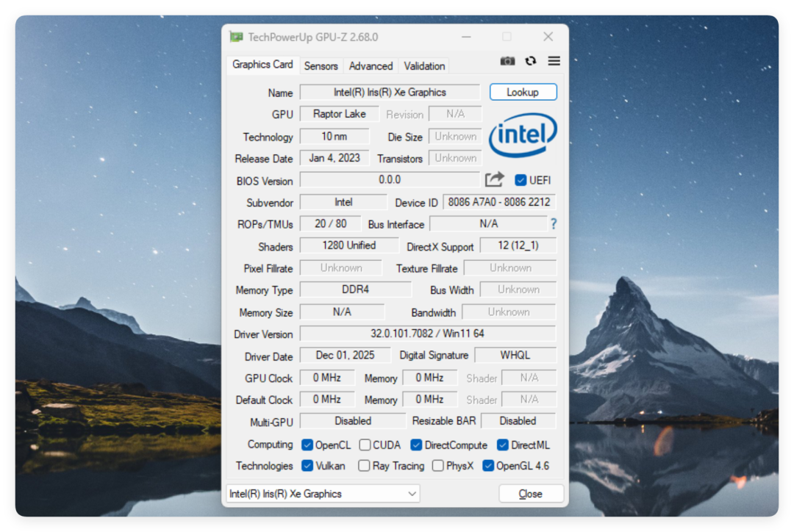Click the BIOS Version field 0.0.0
794x532 pixels.
point(390,180)
